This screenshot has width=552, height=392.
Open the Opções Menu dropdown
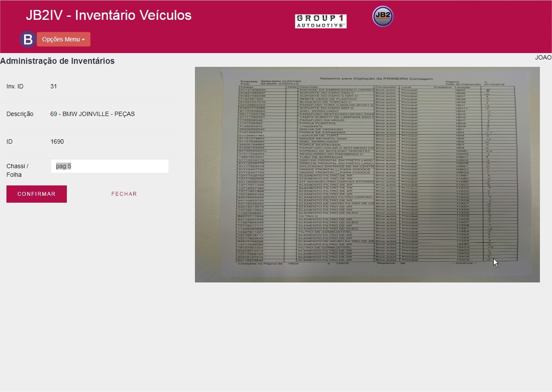[x=63, y=39]
